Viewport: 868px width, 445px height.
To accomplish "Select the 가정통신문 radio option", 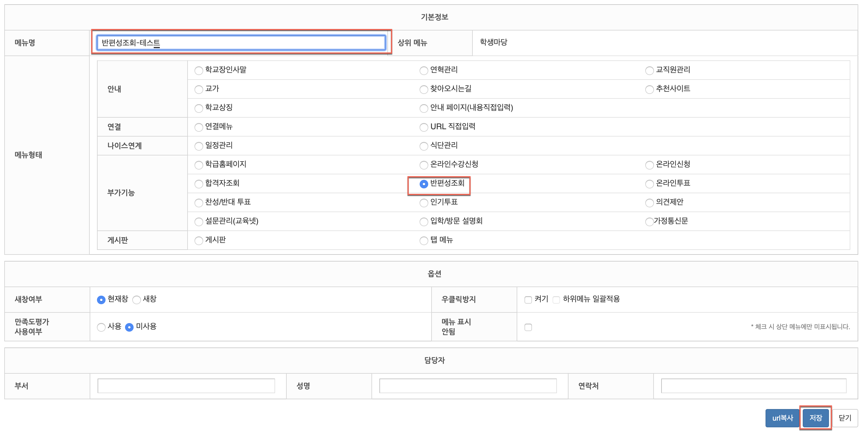I will pyautogui.click(x=649, y=222).
